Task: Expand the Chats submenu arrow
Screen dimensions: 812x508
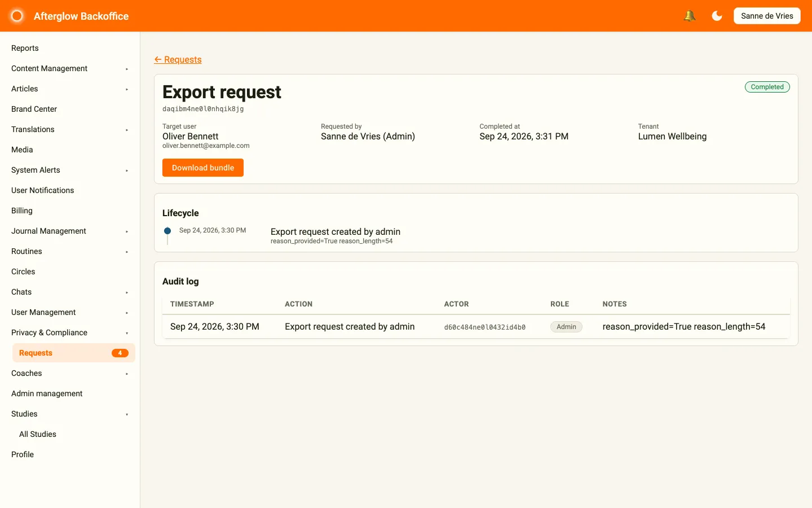Action: click(127, 292)
